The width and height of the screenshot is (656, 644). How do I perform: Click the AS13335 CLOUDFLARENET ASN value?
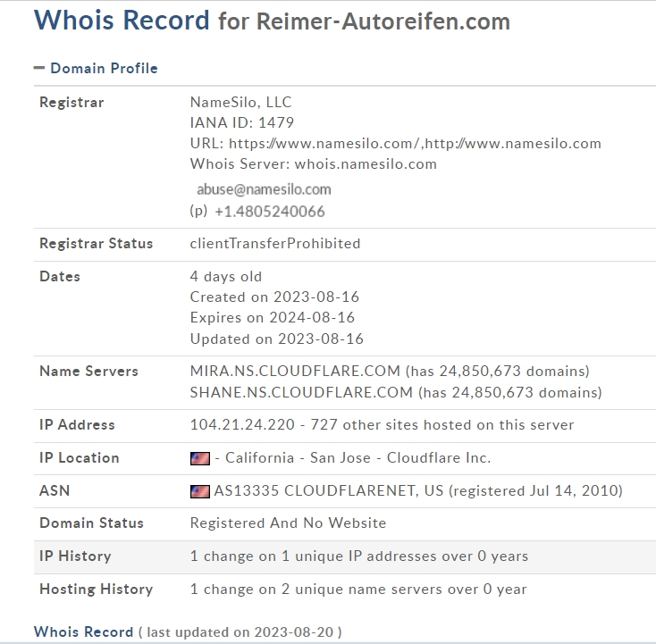tap(418, 490)
